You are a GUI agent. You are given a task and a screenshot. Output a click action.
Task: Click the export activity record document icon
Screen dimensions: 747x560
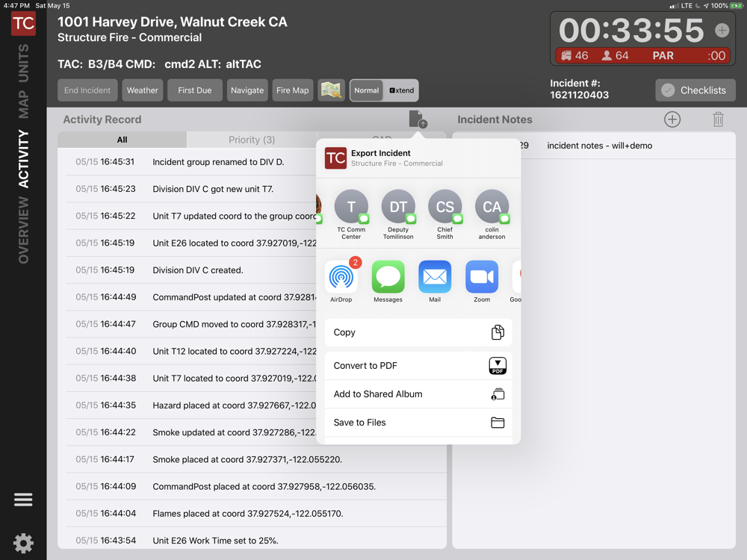(418, 119)
